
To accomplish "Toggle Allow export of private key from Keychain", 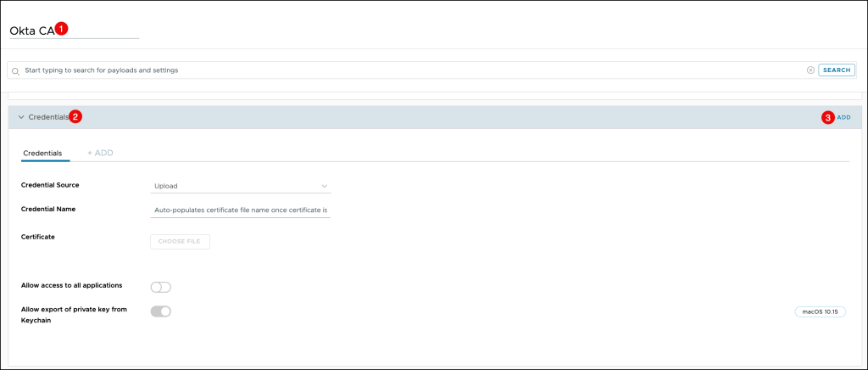I will (161, 311).
